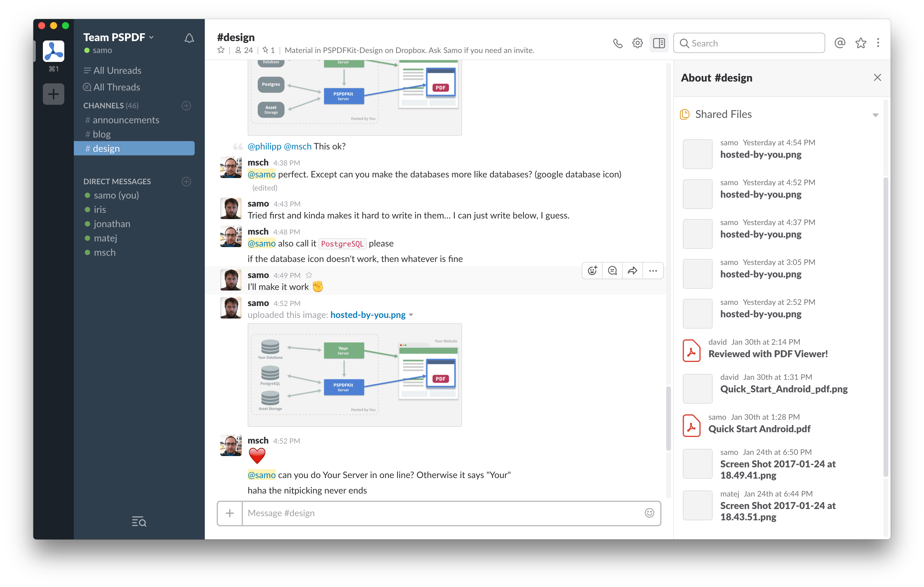Open mentions and reactions via @ icon
924x587 pixels.
coord(840,43)
